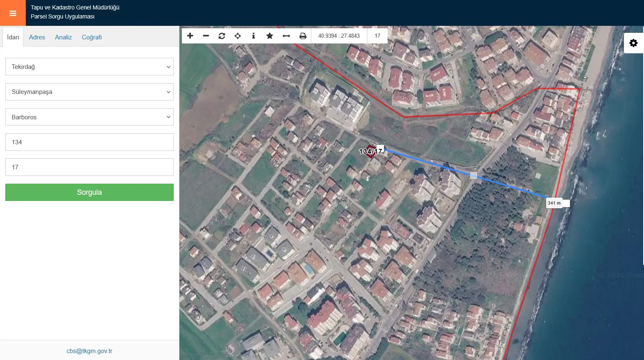Click the measurement line midpoint handle
This screenshot has height=360, width=644.
(x=473, y=175)
